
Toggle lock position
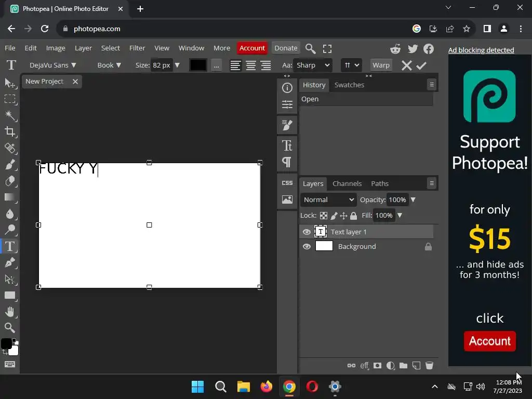[x=344, y=216]
